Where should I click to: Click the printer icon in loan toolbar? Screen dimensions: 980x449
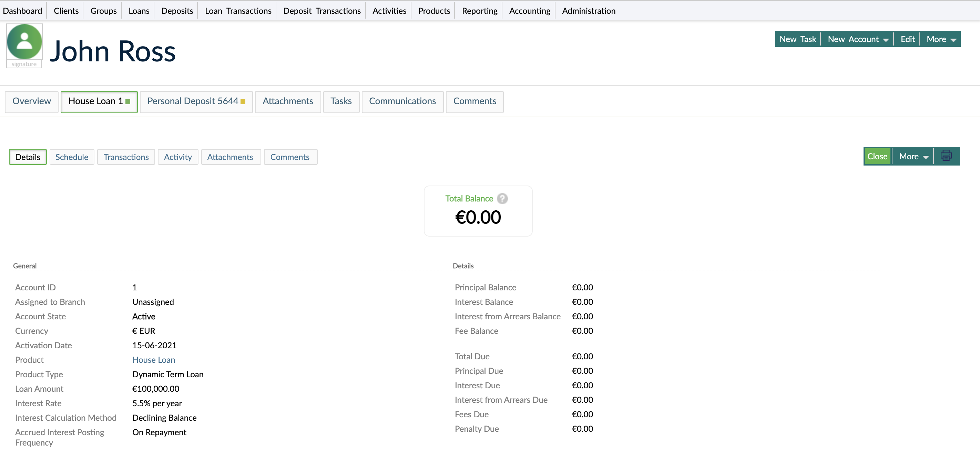click(946, 156)
